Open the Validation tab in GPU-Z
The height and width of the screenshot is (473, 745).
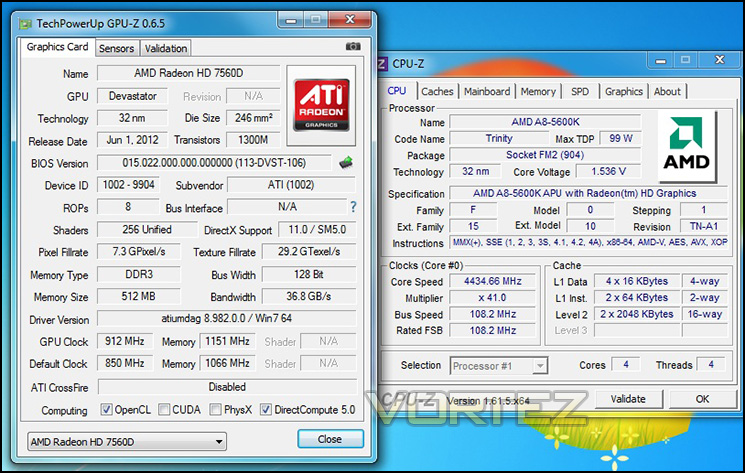166,48
